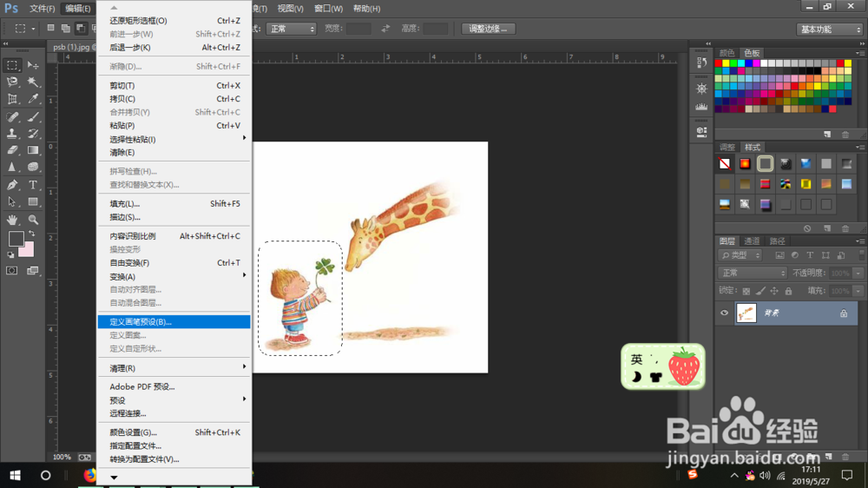This screenshot has width=868, height=488.
Task: Click the Windows Start button
Action: (15, 475)
